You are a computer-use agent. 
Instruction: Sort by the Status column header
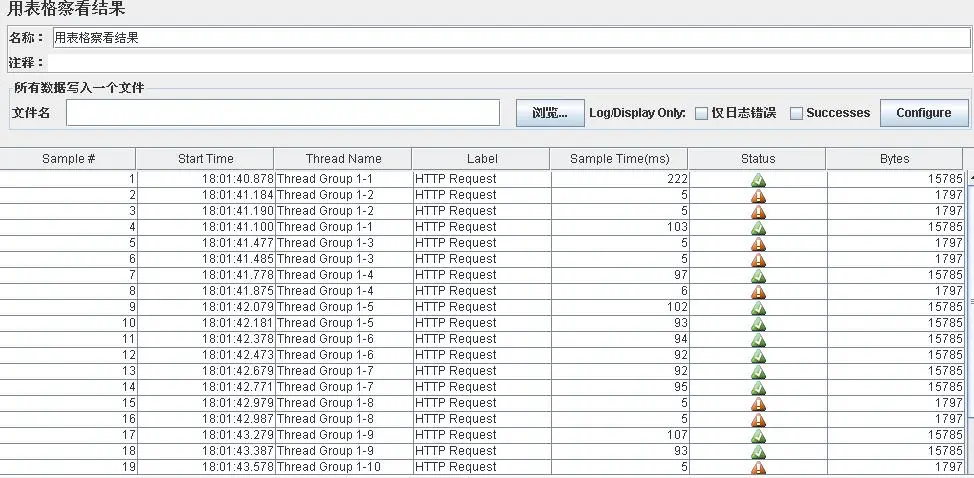click(x=758, y=158)
